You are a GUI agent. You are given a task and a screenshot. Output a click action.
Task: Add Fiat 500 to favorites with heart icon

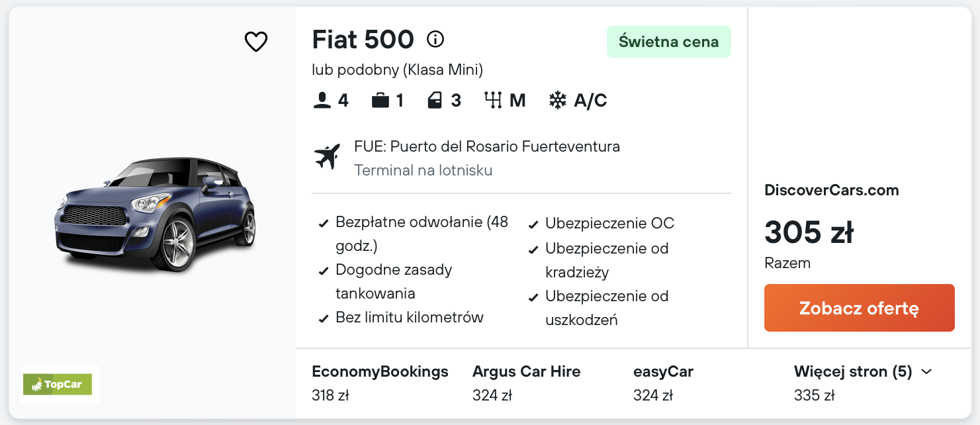coord(256,42)
